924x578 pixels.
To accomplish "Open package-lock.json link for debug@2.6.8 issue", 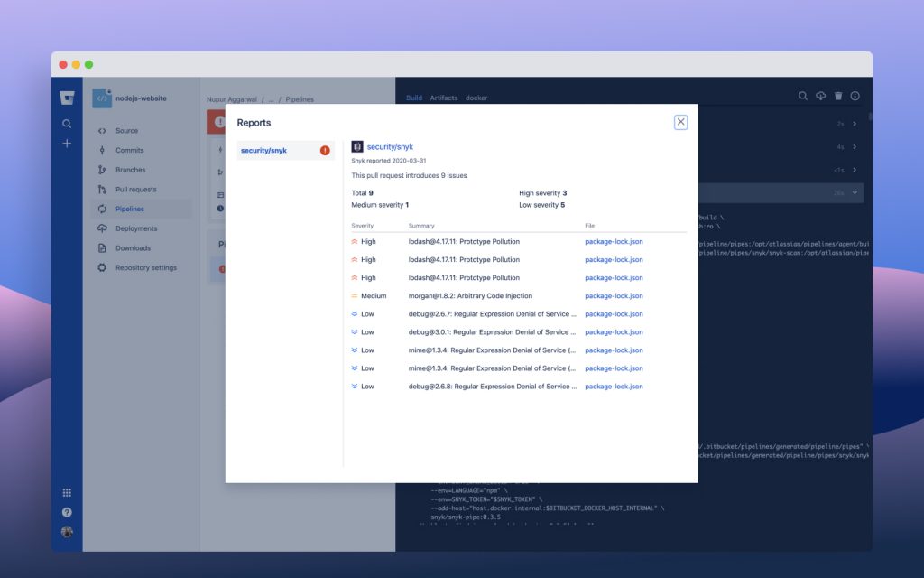I will [614, 387].
